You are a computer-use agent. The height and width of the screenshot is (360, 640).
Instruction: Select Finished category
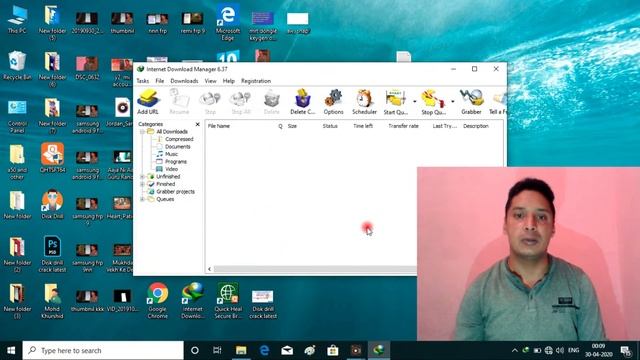165,184
